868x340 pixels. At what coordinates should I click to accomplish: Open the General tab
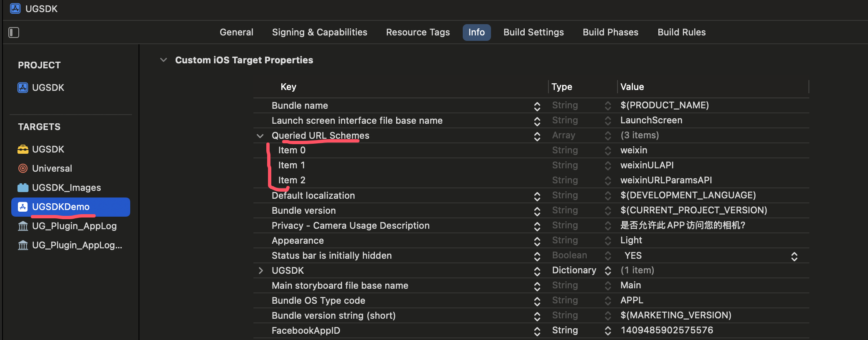tap(236, 32)
